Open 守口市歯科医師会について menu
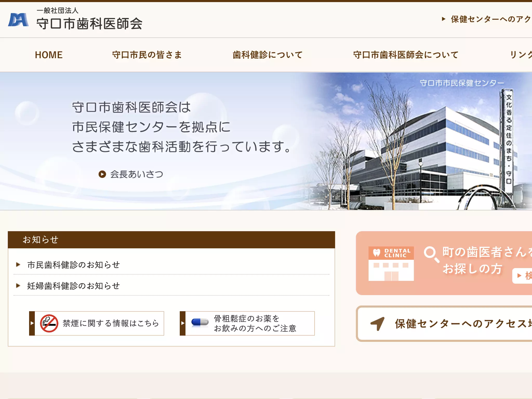The image size is (532, 399). [406, 55]
